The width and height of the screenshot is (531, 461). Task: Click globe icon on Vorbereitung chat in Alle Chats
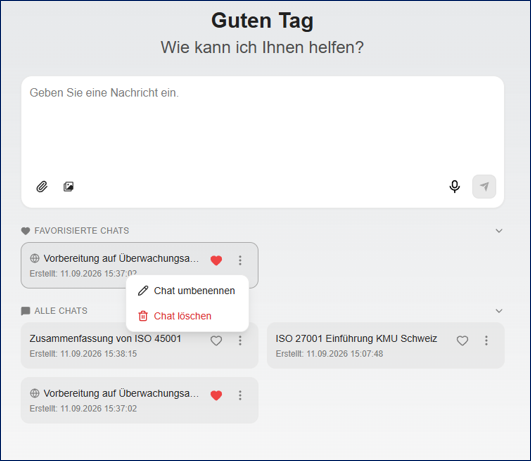[35, 393]
